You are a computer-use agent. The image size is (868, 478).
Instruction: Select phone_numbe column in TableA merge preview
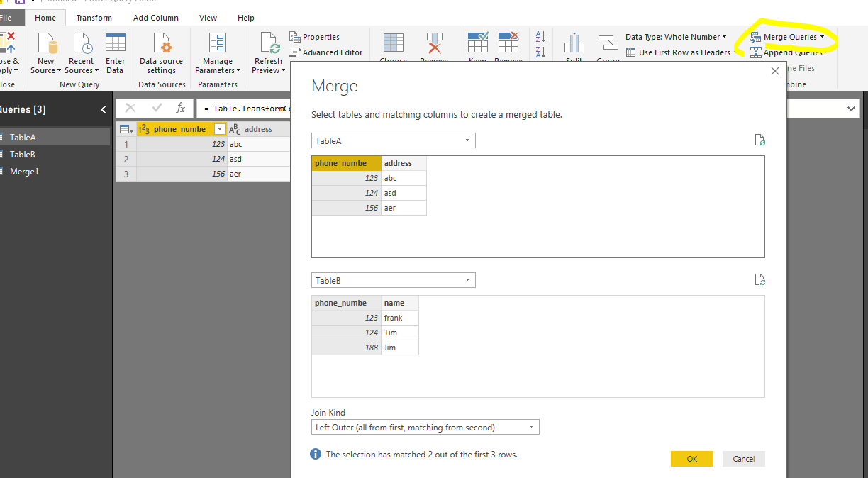(347, 163)
